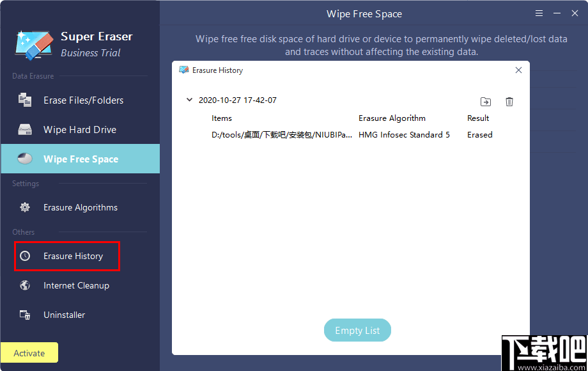Open the hamburger menu
The height and width of the screenshot is (371, 588).
[539, 13]
